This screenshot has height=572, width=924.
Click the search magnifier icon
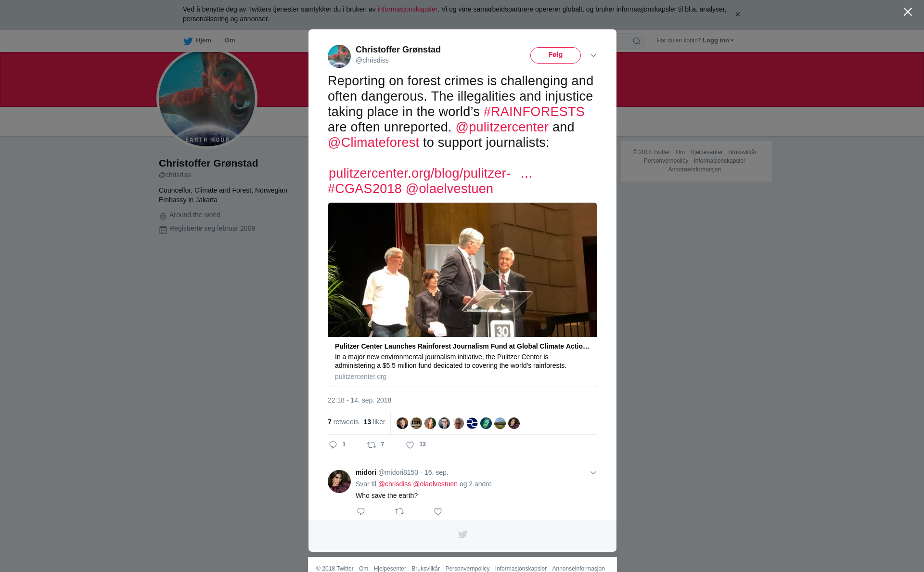pos(637,41)
